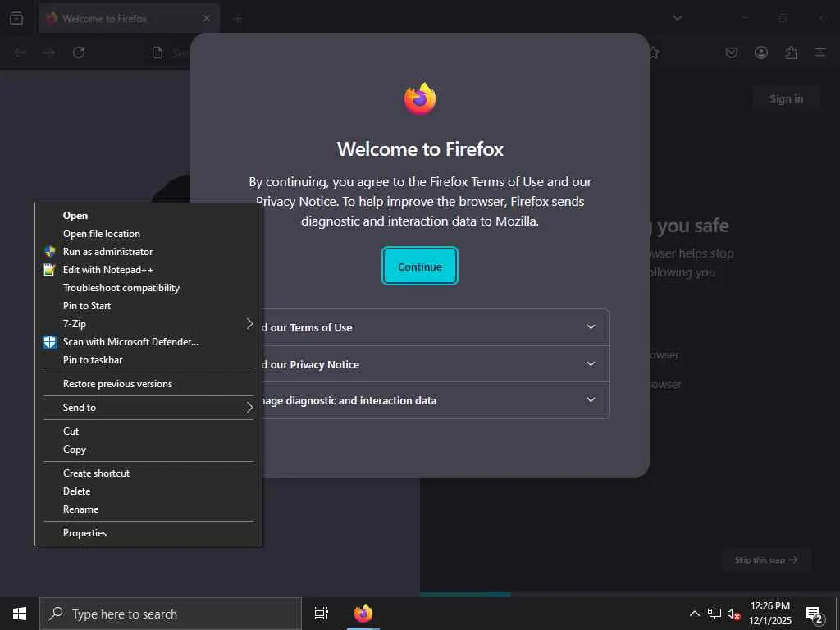This screenshot has width=840, height=630.
Task: Click the Microsoft Defender shield icon
Action: tap(50, 342)
